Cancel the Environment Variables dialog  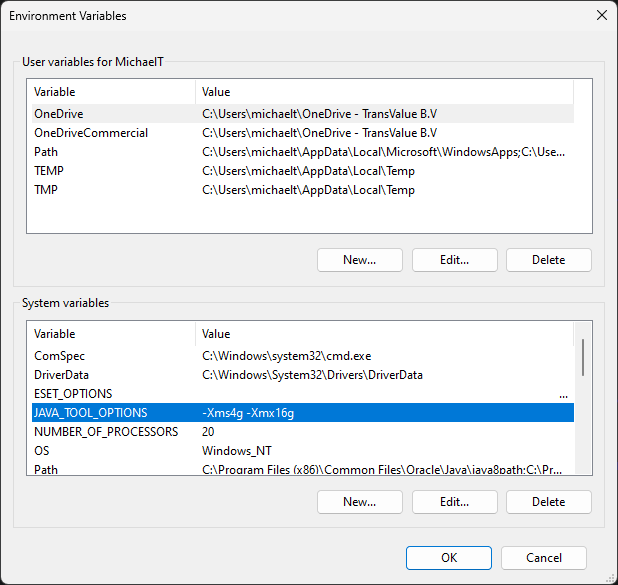click(x=543, y=558)
